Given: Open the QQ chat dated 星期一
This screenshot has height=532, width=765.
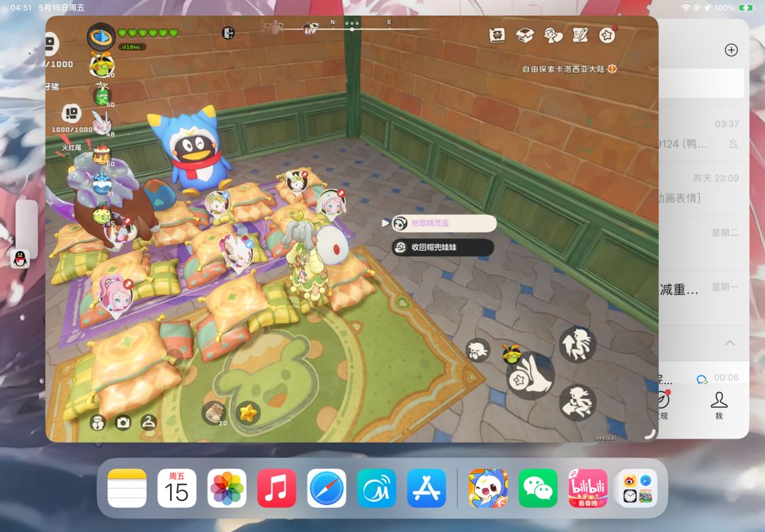Looking at the screenshot, I should (x=703, y=298).
